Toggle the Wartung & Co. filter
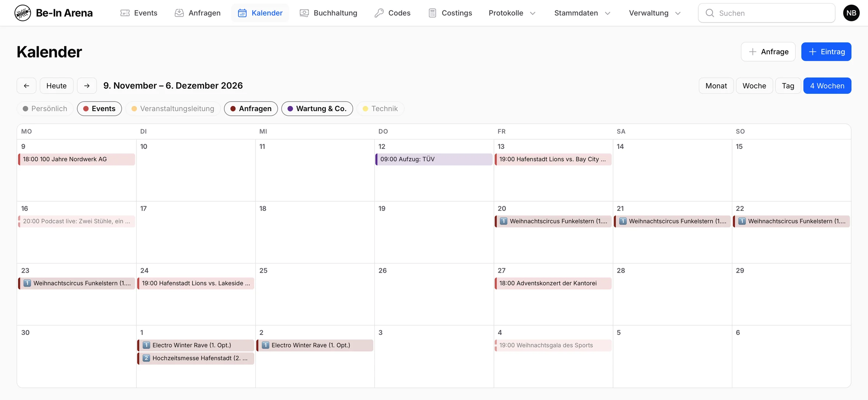The height and width of the screenshot is (400, 868). (317, 109)
